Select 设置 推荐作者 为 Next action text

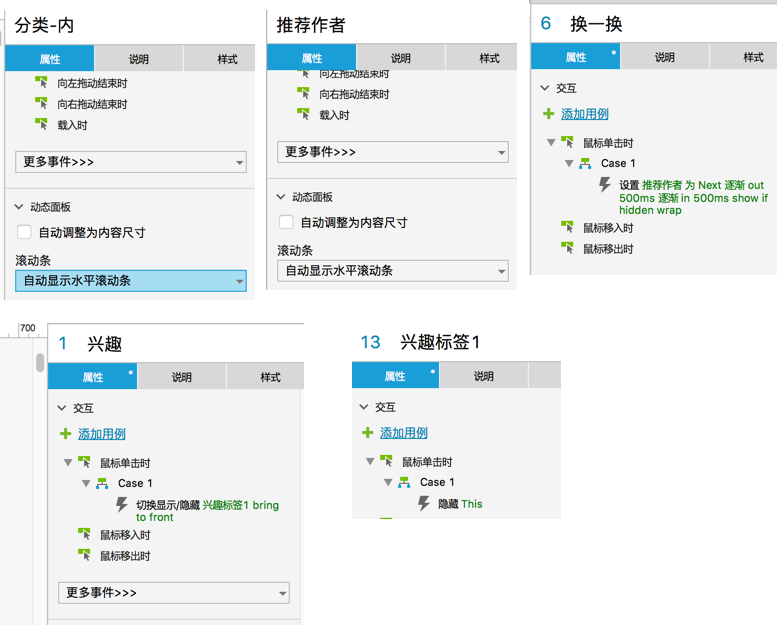pos(693,197)
